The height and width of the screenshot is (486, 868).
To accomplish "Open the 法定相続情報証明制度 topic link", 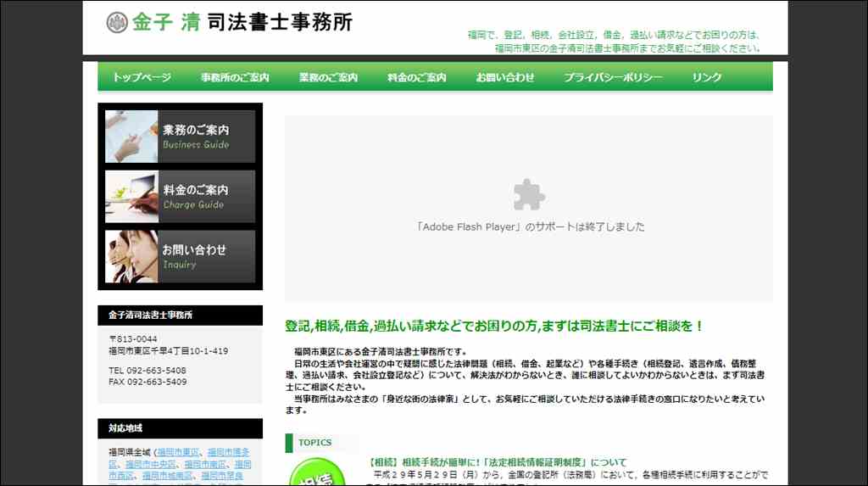I will [498, 462].
